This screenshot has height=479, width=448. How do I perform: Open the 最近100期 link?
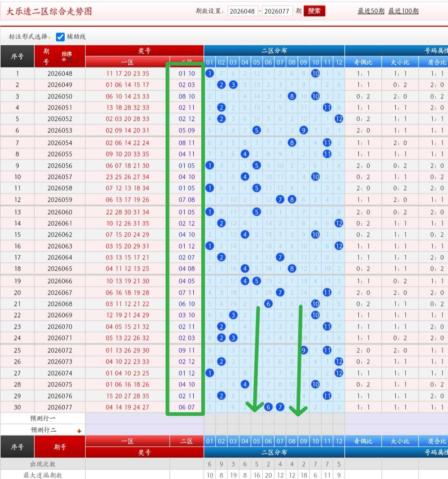coord(403,11)
